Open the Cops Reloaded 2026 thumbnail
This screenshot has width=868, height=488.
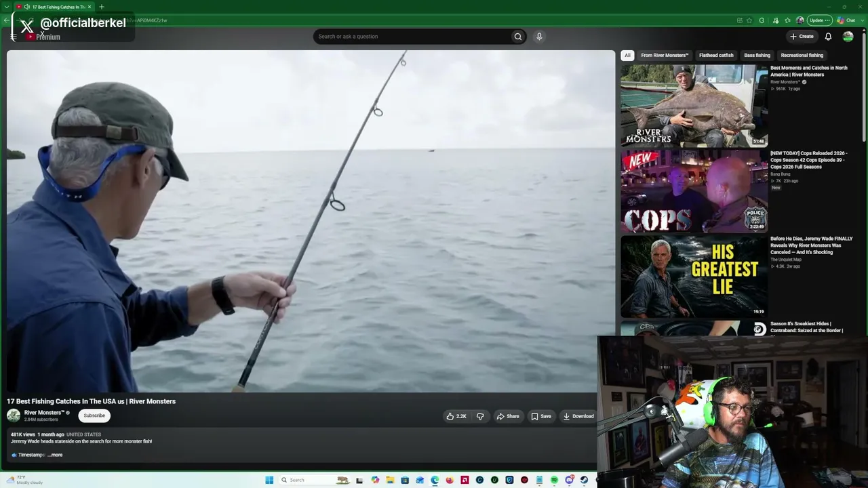(694, 191)
